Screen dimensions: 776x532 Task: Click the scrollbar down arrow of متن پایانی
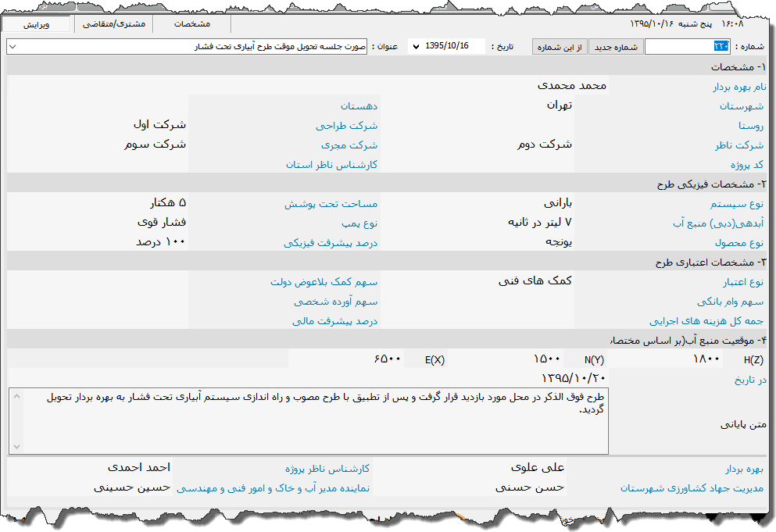click(x=16, y=448)
